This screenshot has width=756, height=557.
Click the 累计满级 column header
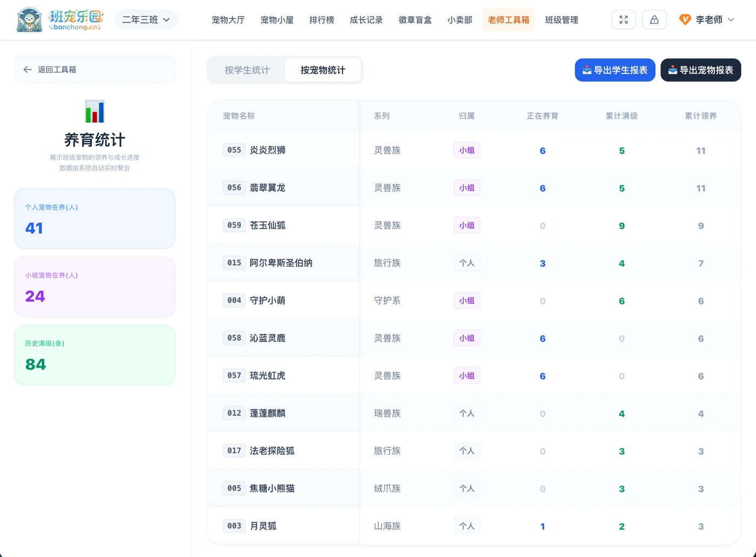click(x=622, y=116)
